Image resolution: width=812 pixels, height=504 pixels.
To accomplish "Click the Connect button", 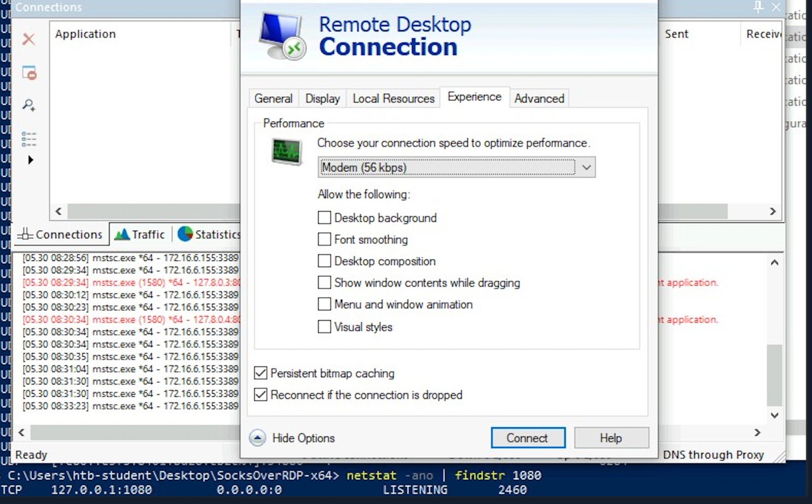I will [x=528, y=438].
